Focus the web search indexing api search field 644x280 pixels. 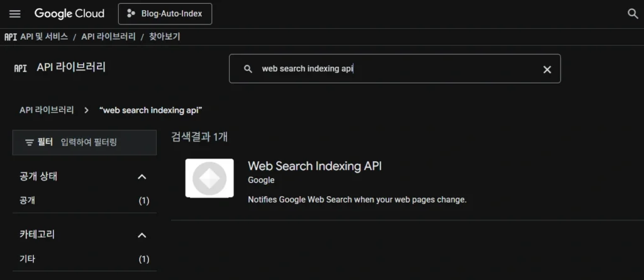click(x=394, y=69)
